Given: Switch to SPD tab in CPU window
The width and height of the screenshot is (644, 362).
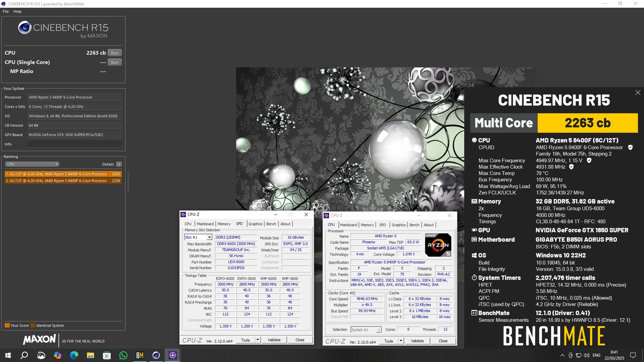Looking at the screenshot, I should click(x=383, y=225).
